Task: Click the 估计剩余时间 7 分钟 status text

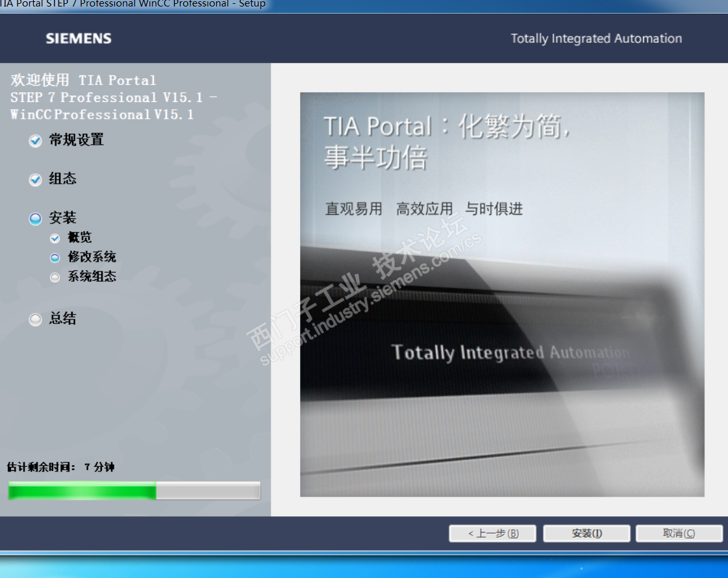Action: click(61, 467)
